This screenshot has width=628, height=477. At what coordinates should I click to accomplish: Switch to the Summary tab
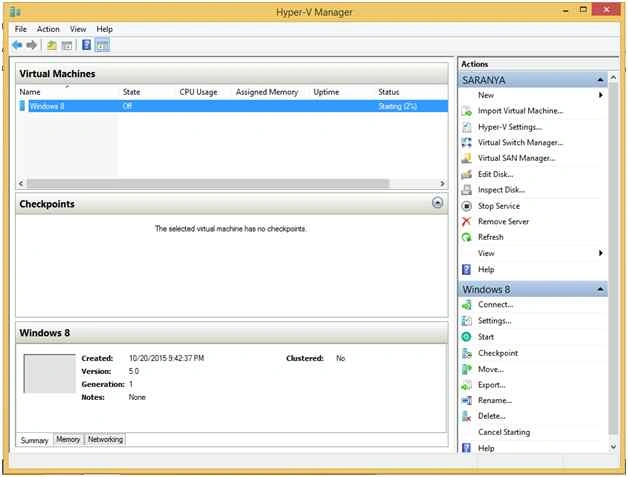tap(34, 440)
